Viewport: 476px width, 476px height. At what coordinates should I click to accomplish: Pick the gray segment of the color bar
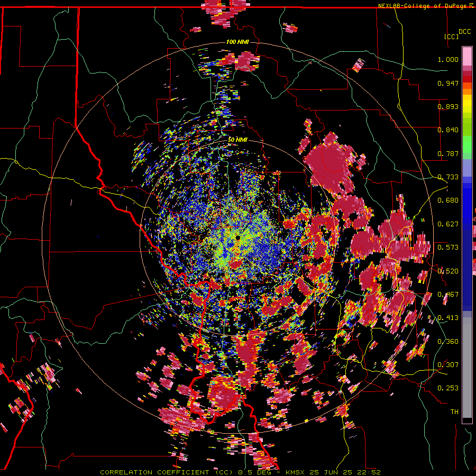click(467, 368)
